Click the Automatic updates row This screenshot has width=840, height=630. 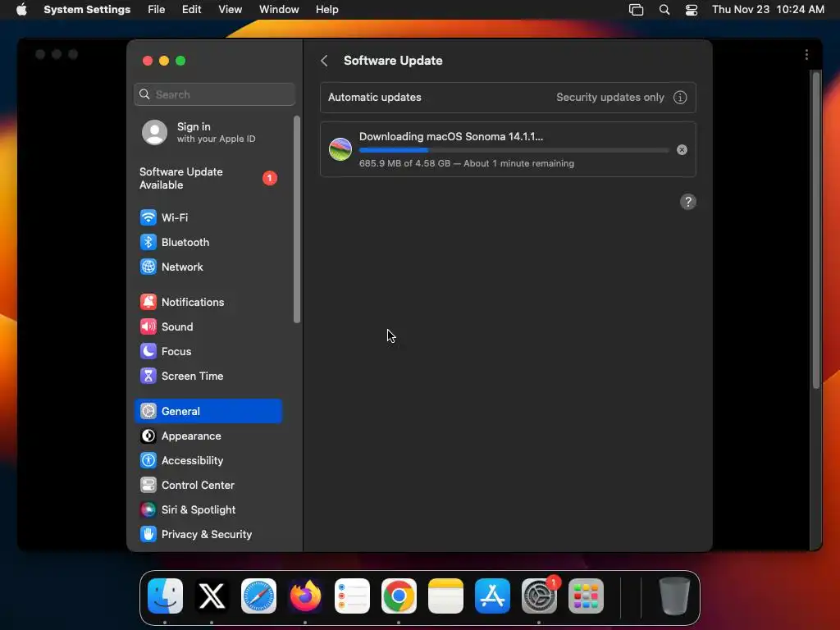(508, 98)
